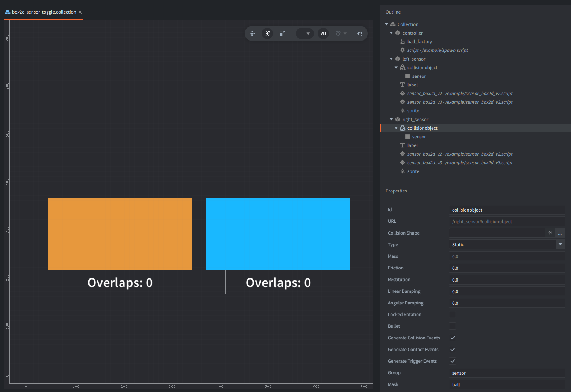Image resolution: width=571 pixels, height=392 pixels.
Task: Click the camera realign icon
Action: [360, 33]
